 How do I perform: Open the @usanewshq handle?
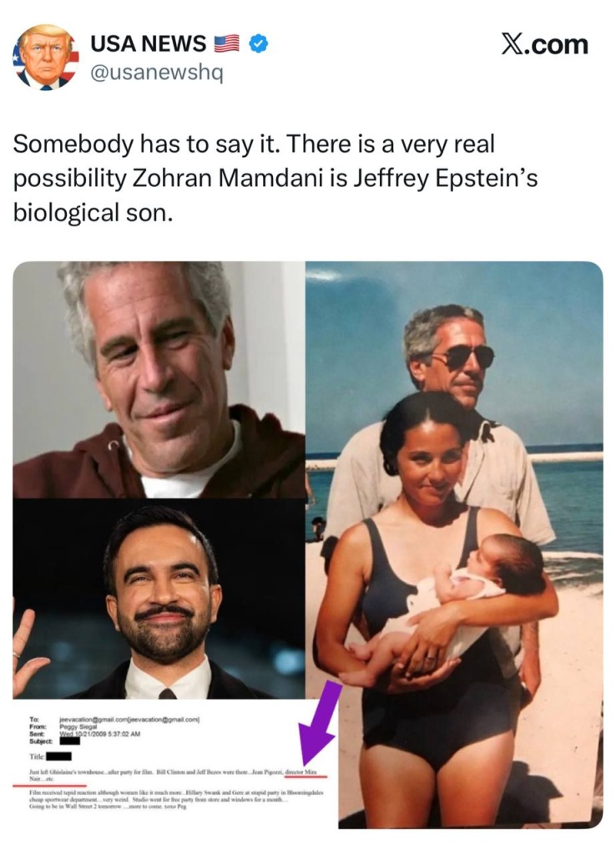coord(156,73)
